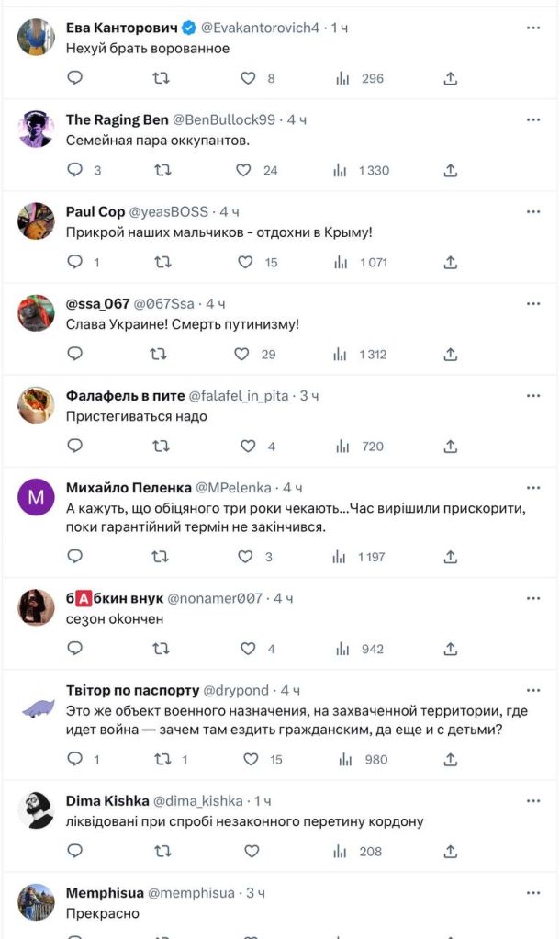Retweet the Твітор по паспорту tweet
The height and width of the screenshot is (939, 560).
pyautogui.click(x=162, y=759)
